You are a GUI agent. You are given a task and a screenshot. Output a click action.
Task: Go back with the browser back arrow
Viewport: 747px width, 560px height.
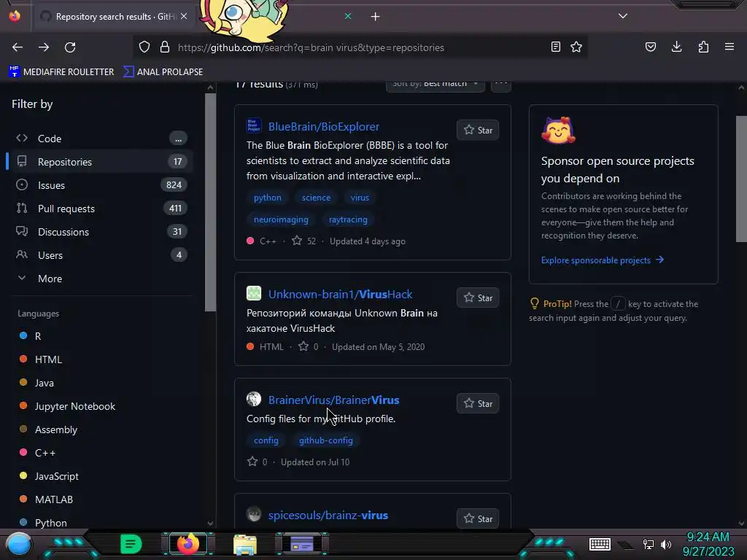(18, 47)
